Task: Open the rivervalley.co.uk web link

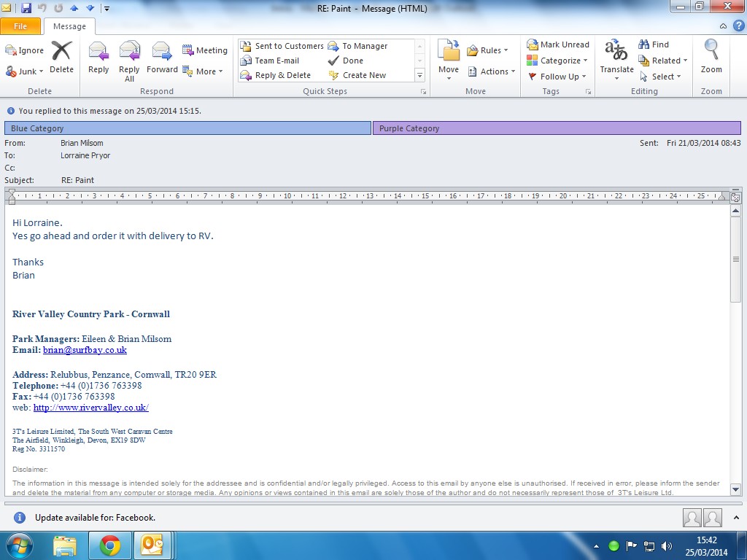Action: tap(90, 408)
